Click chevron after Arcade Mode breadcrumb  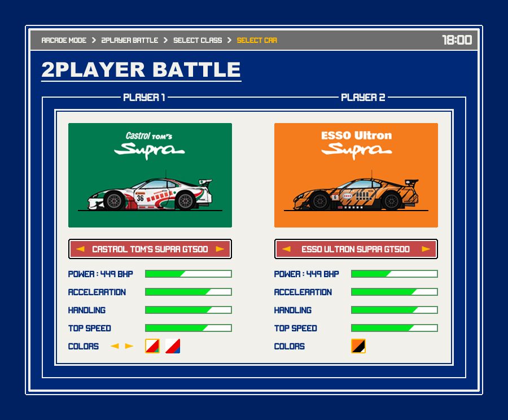pos(94,40)
